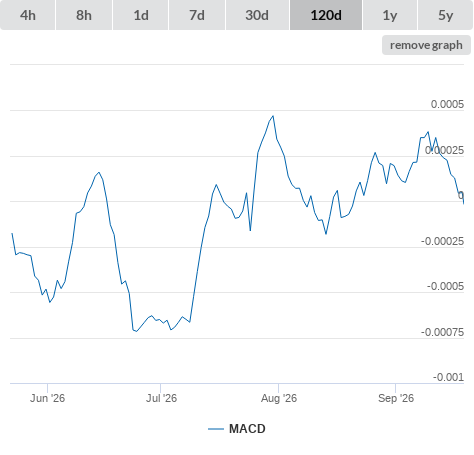Viewport: 474px width, 455px height.
Task: Click the Jul '26 axis label
Action: click(161, 398)
